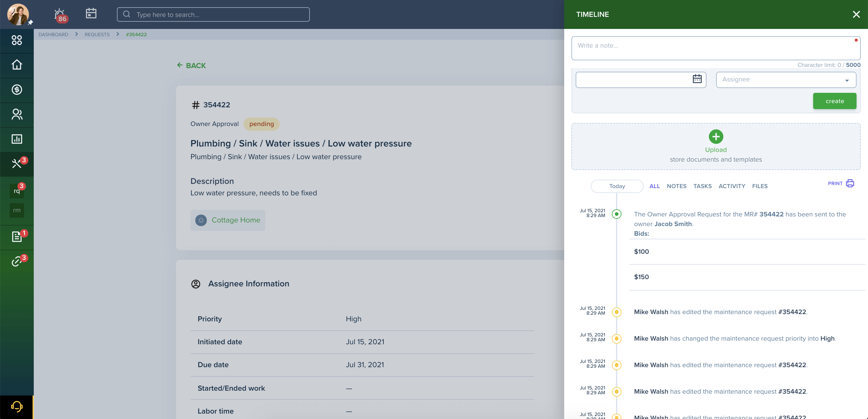Focus the top search field

tap(213, 14)
